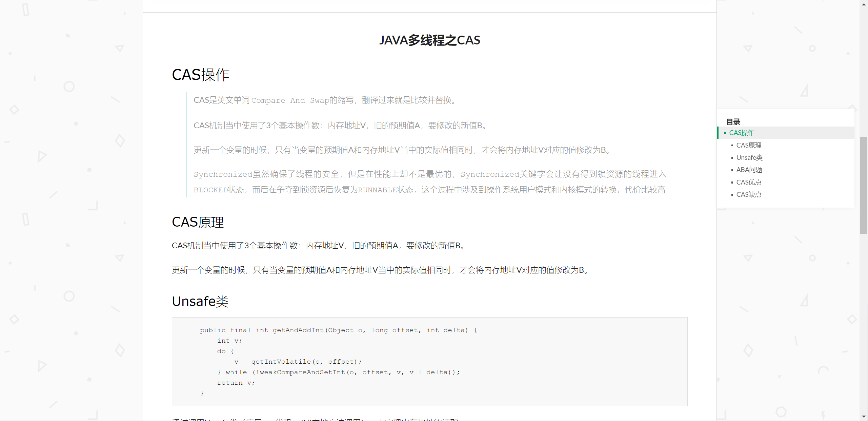
Task: Click the bullet before ABA问题 entry
Action: 732,170
